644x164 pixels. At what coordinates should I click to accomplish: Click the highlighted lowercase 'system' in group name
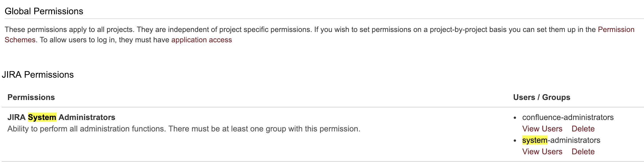[x=535, y=140]
